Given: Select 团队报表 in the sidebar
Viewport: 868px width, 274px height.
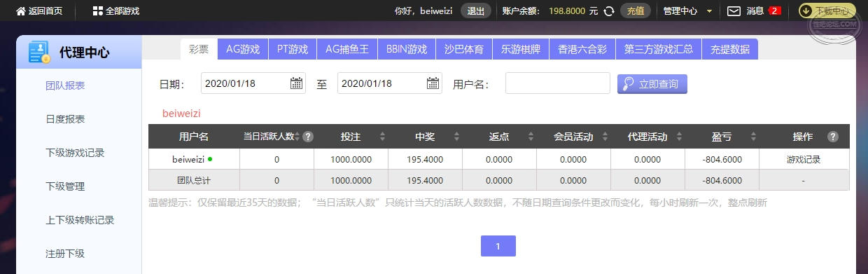Looking at the screenshot, I should pos(65,85).
